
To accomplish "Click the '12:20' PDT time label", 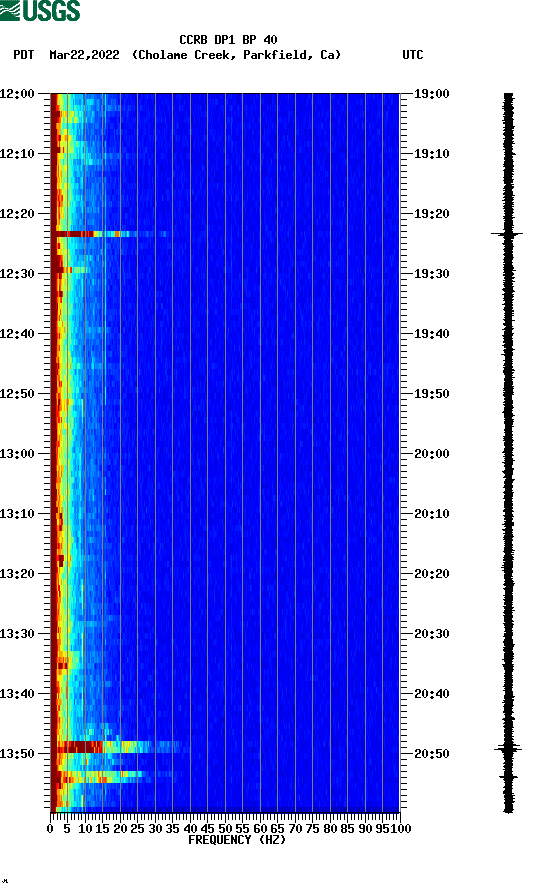I will tap(17, 214).
